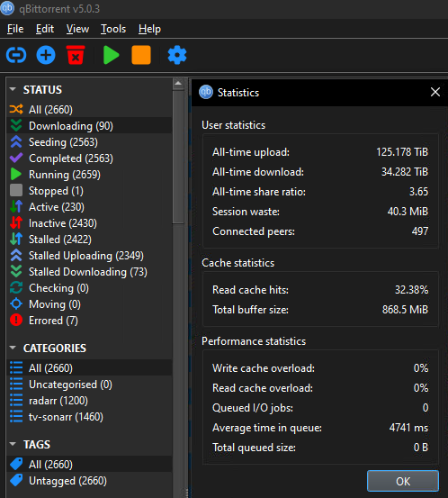Viewport: 448px width, 498px height.
Task: Select the Downloading (90) filter
Action: click(89, 125)
